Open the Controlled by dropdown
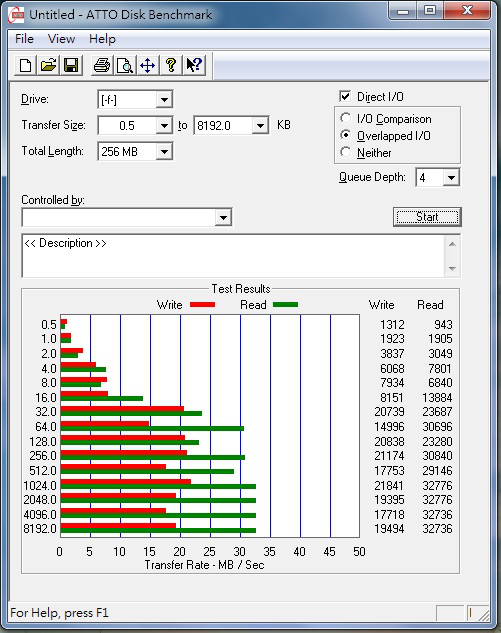This screenshot has width=501, height=633. (223, 218)
